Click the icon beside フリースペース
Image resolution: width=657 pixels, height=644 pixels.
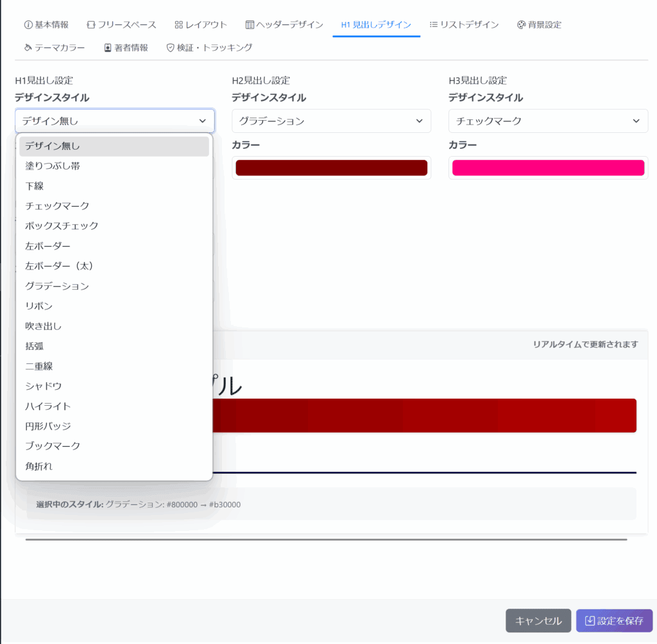point(91,25)
